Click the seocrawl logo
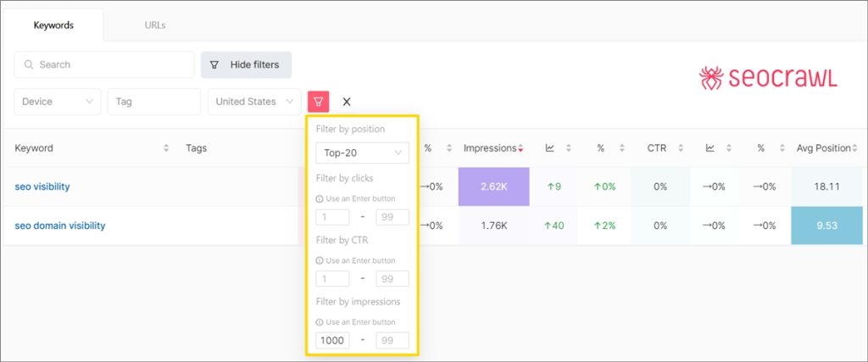The image size is (868, 362). [768, 79]
